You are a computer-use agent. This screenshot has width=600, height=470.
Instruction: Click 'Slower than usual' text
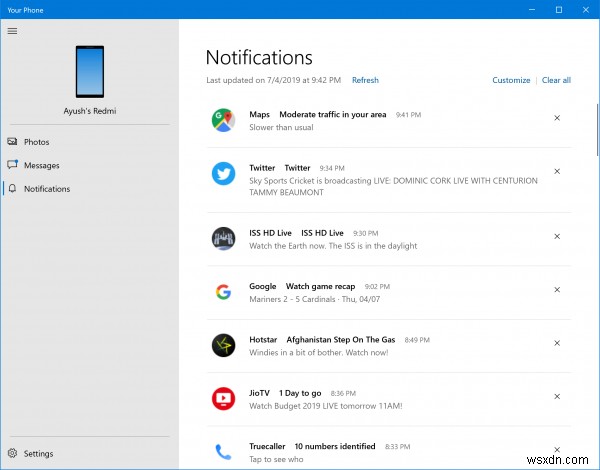[281, 127]
